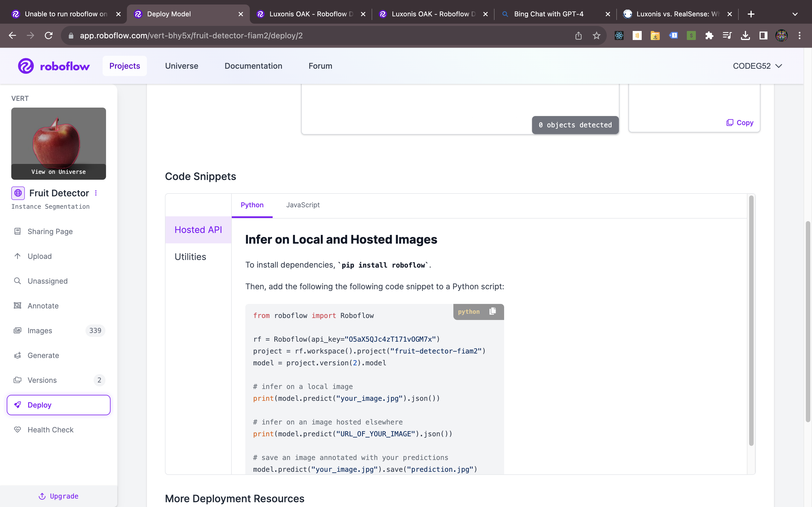Click the Copy button above Code Snippets
812x507 pixels.
(x=740, y=123)
